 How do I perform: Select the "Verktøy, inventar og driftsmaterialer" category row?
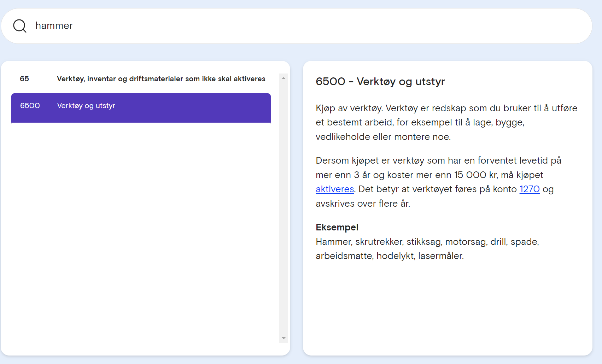pyautogui.click(x=141, y=79)
